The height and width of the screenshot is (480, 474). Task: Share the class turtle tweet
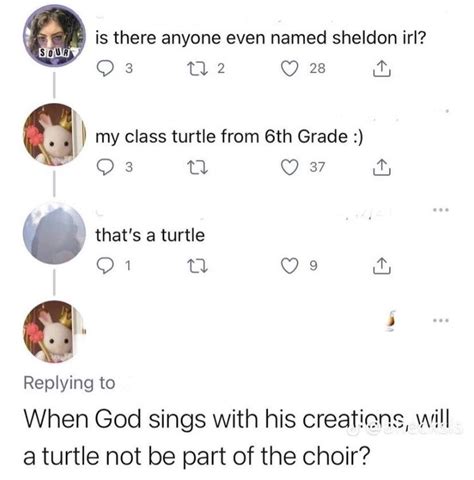click(x=381, y=167)
